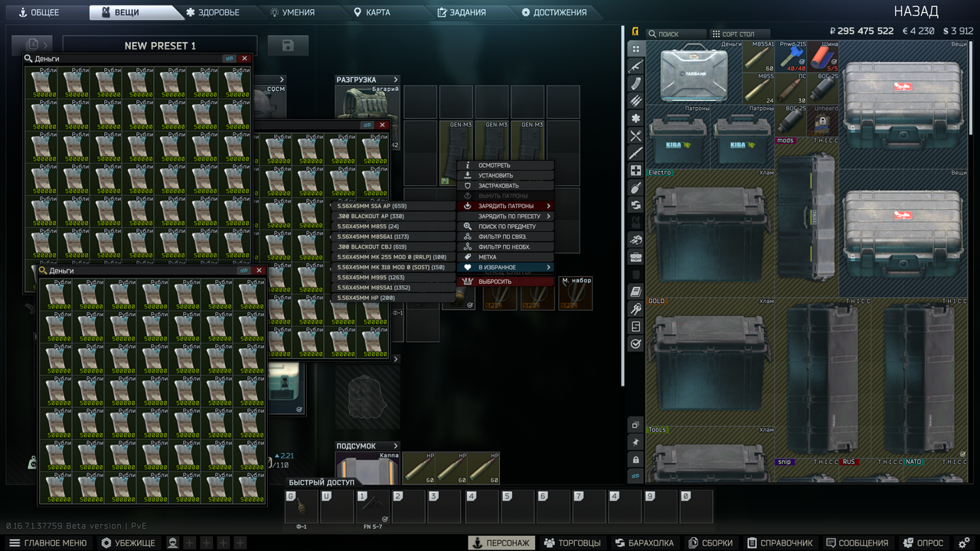
Task: Choose Выбросить in context menu
Action: tap(505, 282)
